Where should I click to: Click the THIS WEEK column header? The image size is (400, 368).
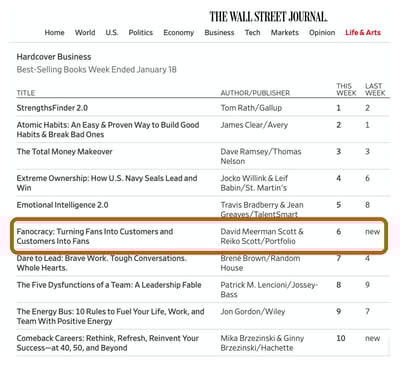pyautogui.click(x=346, y=89)
